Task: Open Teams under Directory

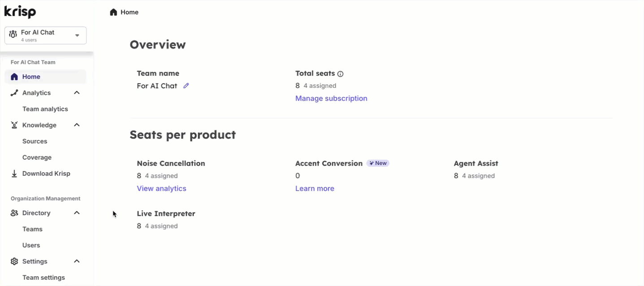Action: 32,229
